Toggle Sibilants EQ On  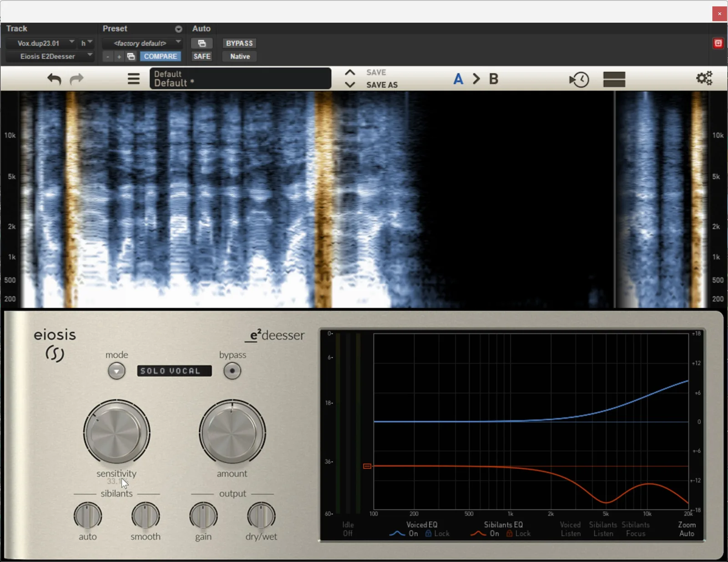[x=494, y=534]
